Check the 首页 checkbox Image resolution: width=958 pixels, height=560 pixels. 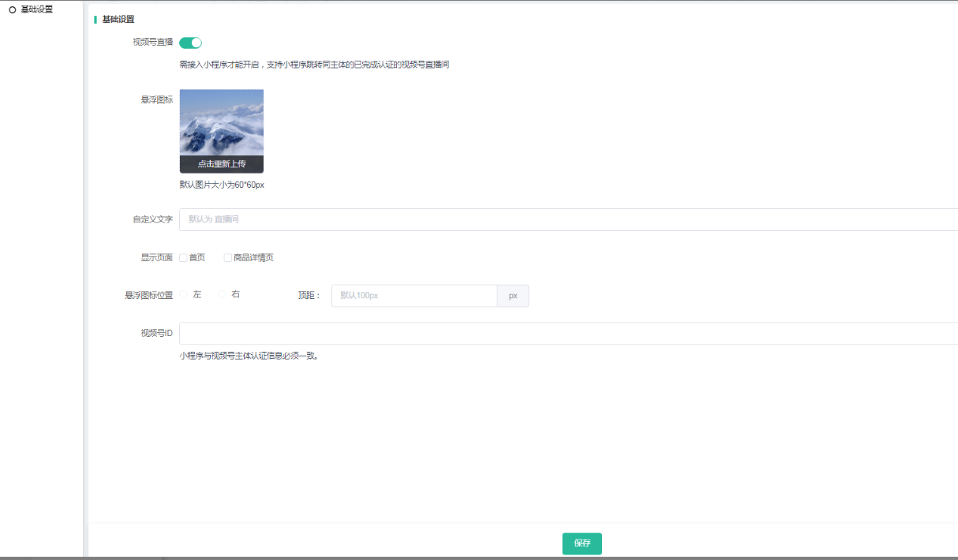coord(183,258)
